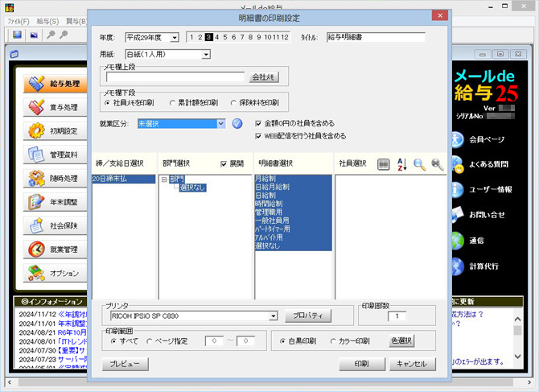Click the first grey pin toolbar icon
Image resolution: width=539 pixels, height=392 pixels.
point(51,35)
